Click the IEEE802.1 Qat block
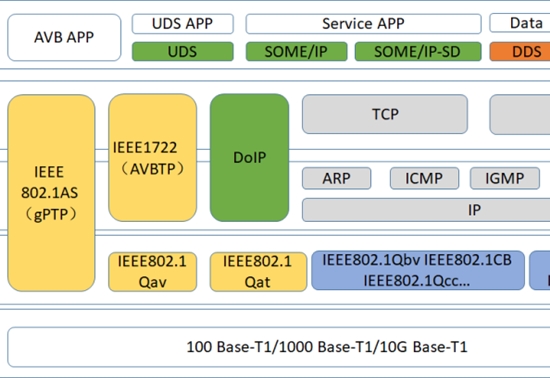This screenshot has height=378, width=550. tap(258, 272)
